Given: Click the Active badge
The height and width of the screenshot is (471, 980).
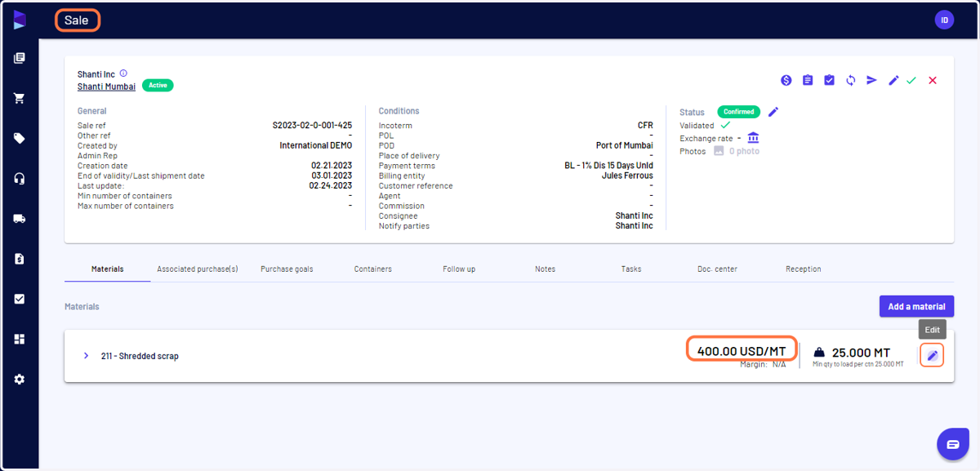Looking at the screenshot, I should click(158, 85).
